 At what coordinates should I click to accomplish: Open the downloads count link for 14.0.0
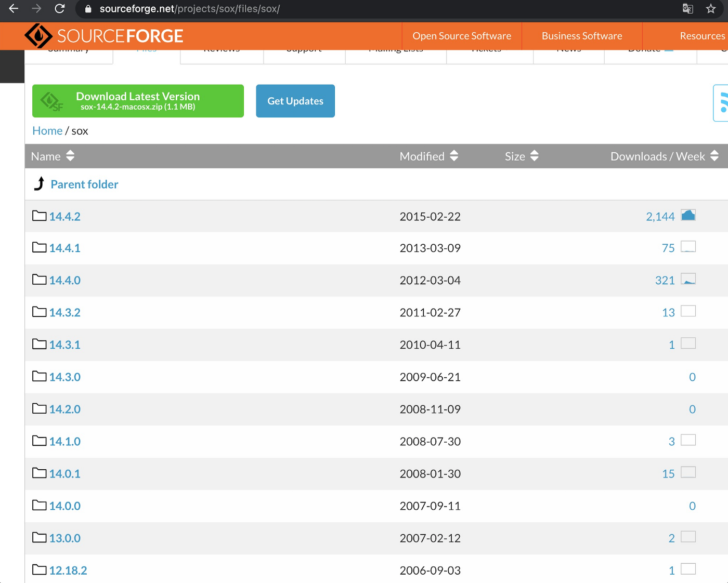click(x=692, y=506)
